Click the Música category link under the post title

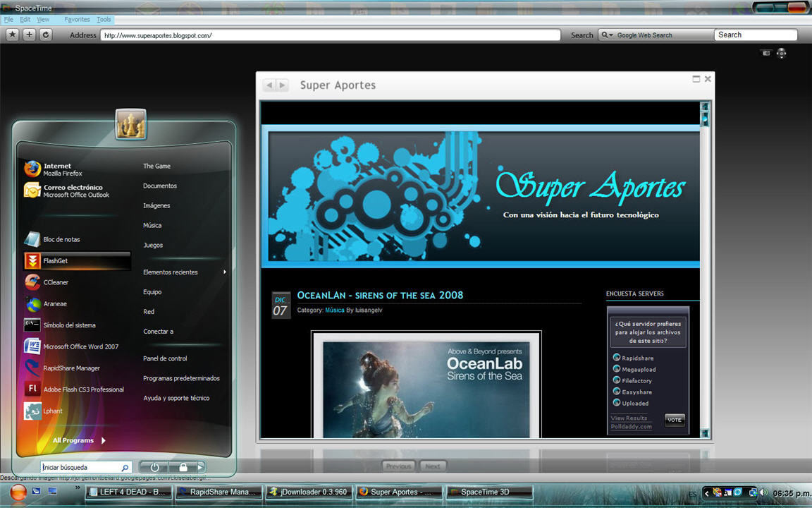click(x=335, y=310)
